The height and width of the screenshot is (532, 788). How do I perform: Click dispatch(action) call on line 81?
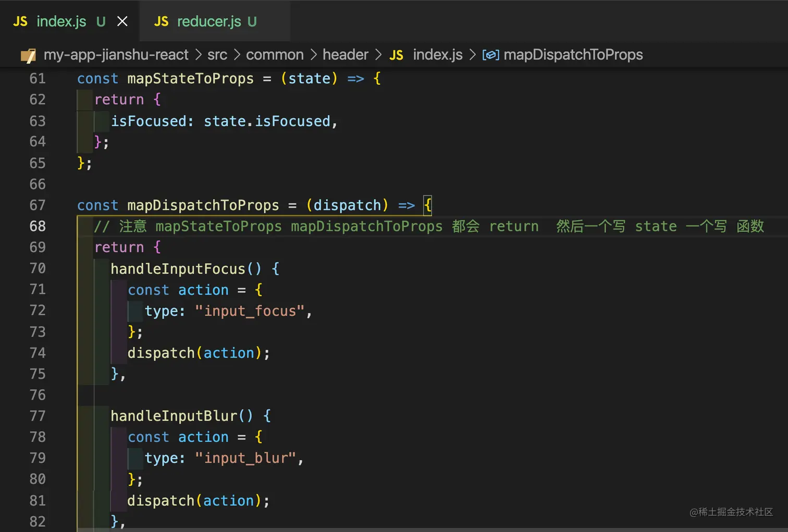coord(194,501)
